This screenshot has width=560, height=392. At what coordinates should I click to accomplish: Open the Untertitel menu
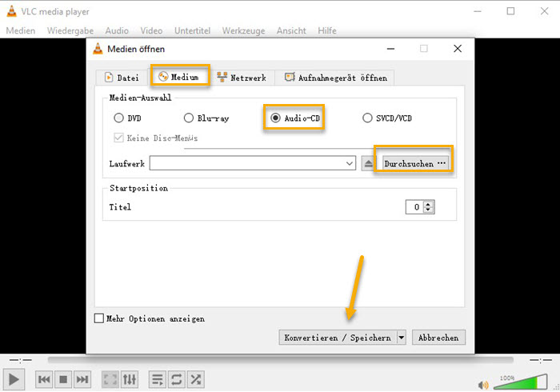click(x=193, y=30)
